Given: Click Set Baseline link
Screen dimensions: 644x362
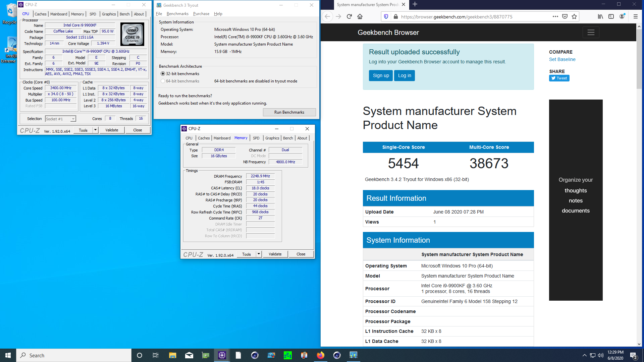Looking at the screenshot, I should [x=562, y=59].
